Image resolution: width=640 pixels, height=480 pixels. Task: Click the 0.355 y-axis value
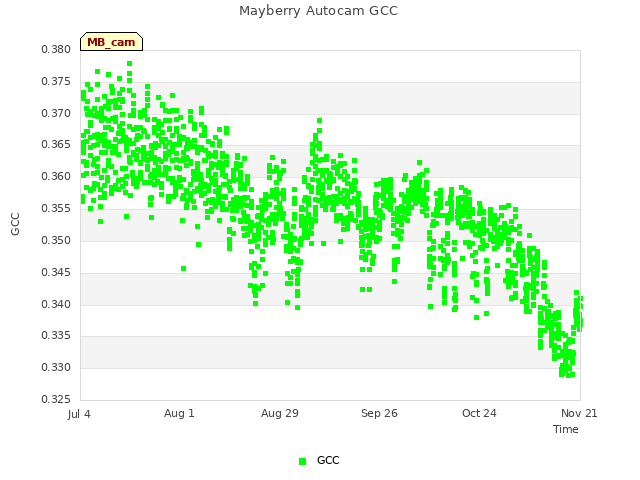pyautogui.click(x=56, y=208)
